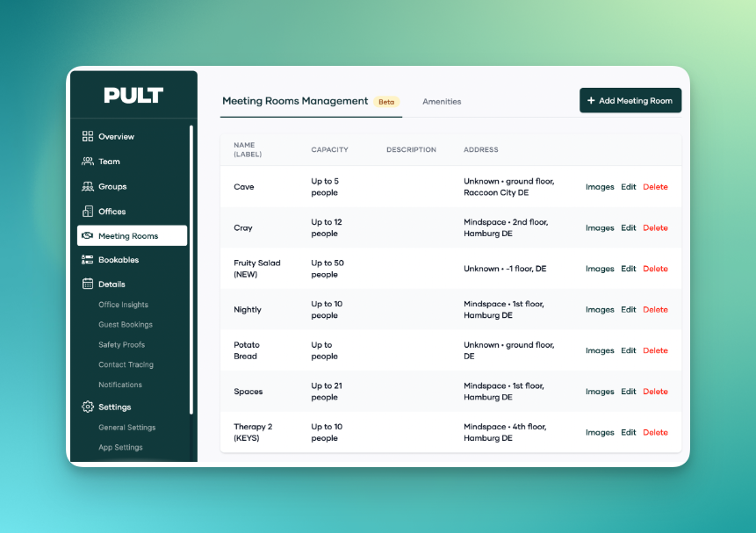Edit the Cave room

pyautogui.click(x=628, y=187)
